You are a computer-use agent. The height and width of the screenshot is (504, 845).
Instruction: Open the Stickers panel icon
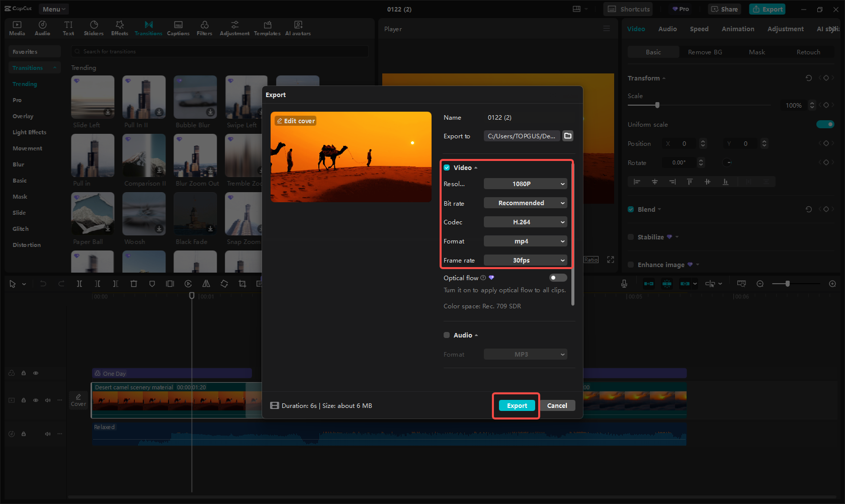(x=94, y=28)
